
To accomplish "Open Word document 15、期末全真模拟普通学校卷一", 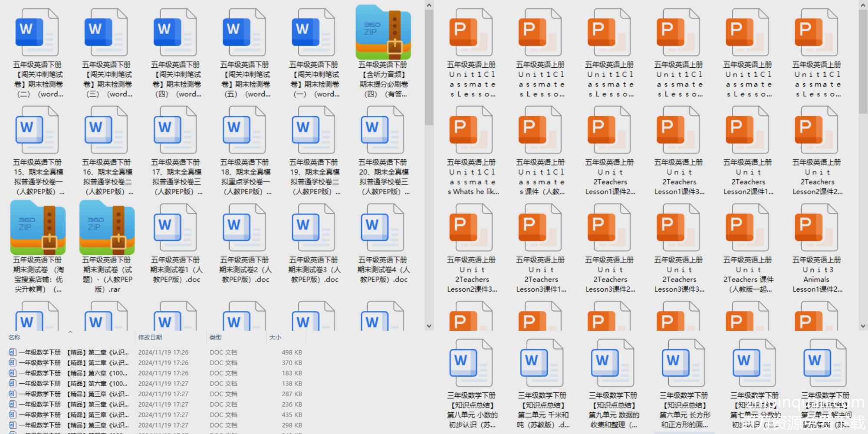I will tap(38, 130).
